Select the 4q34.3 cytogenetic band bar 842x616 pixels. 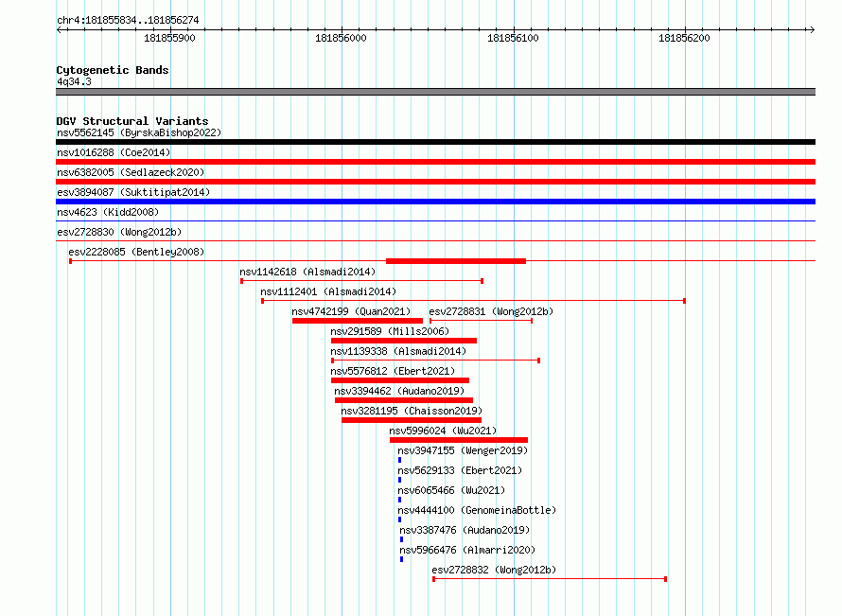point(435,92)
